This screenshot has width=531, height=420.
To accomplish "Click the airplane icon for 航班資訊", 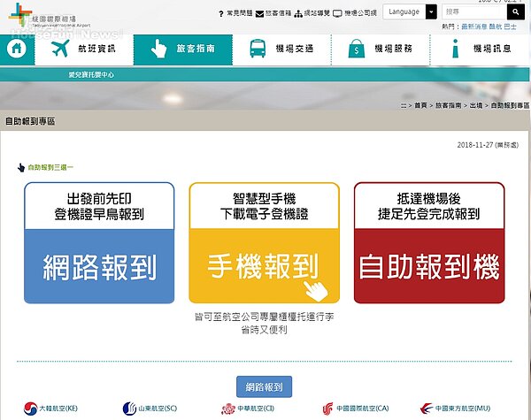I will 60,48.
